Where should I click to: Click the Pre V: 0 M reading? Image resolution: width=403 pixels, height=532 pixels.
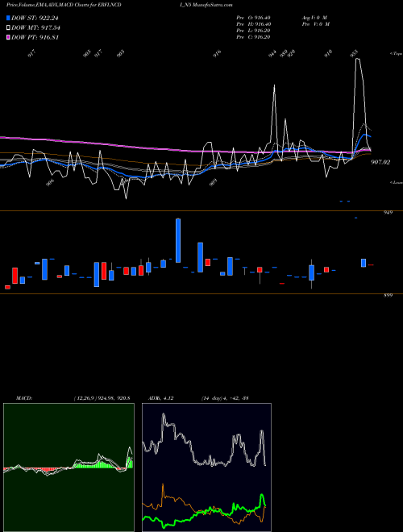(315, 24)
